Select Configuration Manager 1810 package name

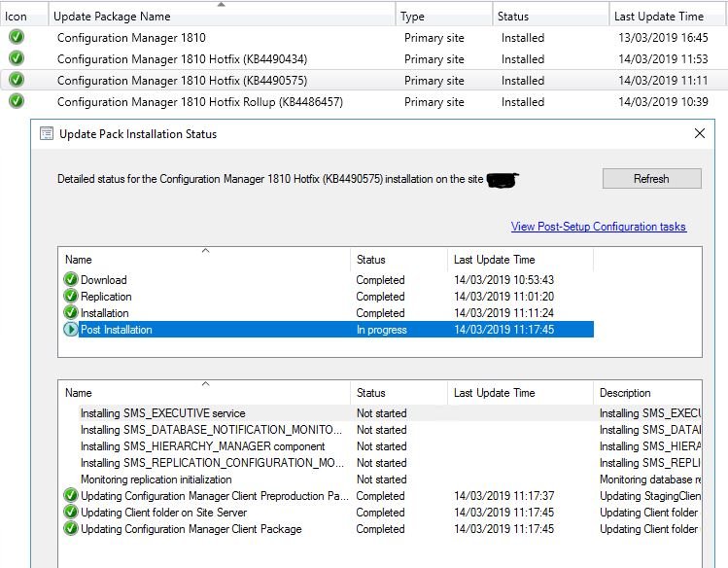coord(131,38)
